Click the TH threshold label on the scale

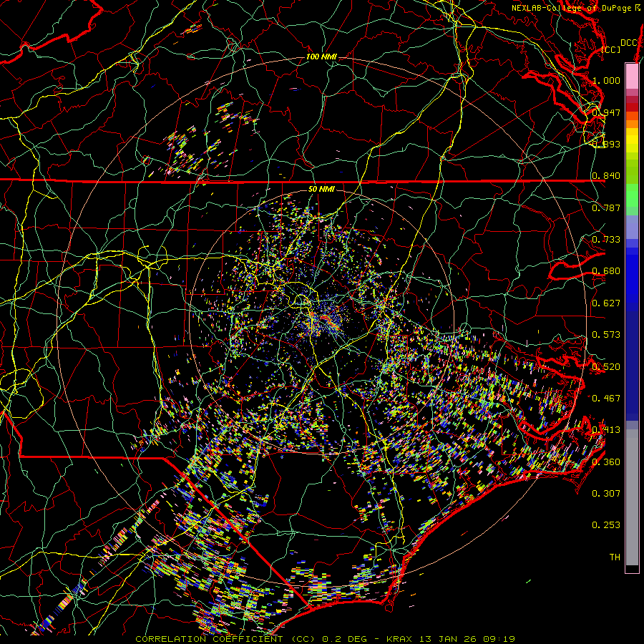pyautogui.click(x=614, y=557)
